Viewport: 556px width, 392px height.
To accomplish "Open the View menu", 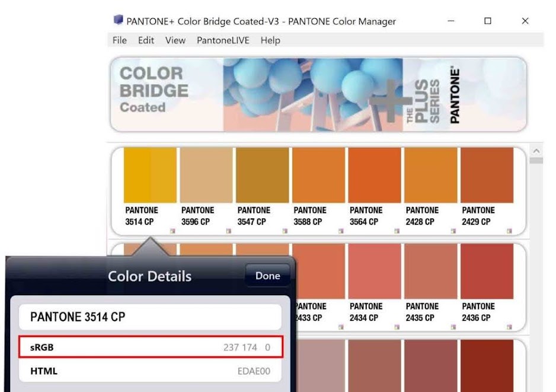I will (175, 40).
